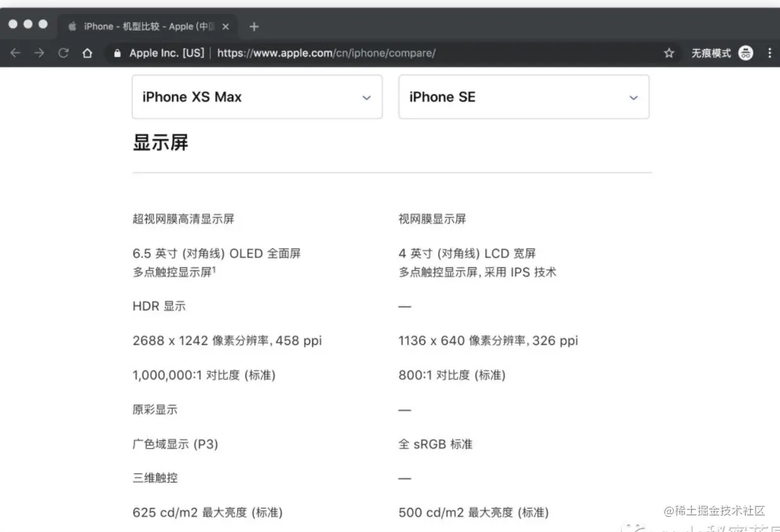Click the HDR 显示 text
The height and width of the screenshot is (532, 780).
coord(159,306)
